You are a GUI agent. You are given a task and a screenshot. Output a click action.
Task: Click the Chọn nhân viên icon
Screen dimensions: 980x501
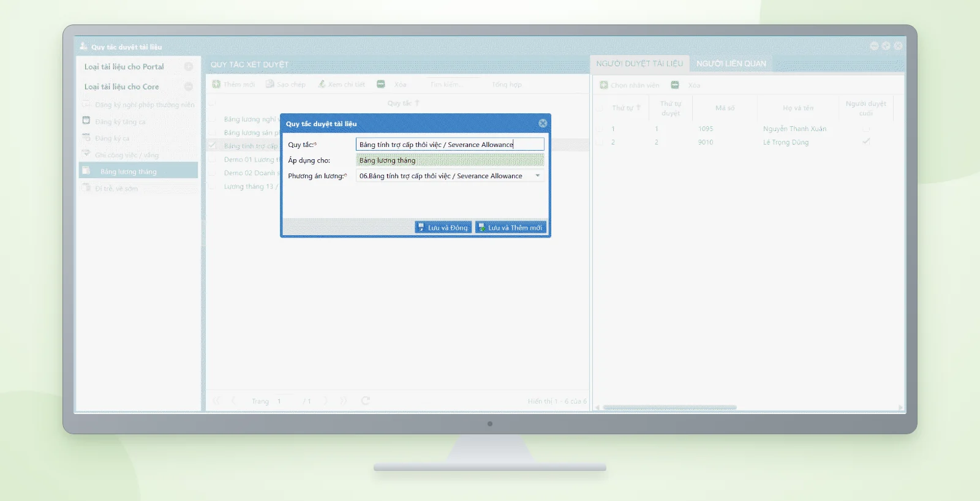click(x=604, y=85)
